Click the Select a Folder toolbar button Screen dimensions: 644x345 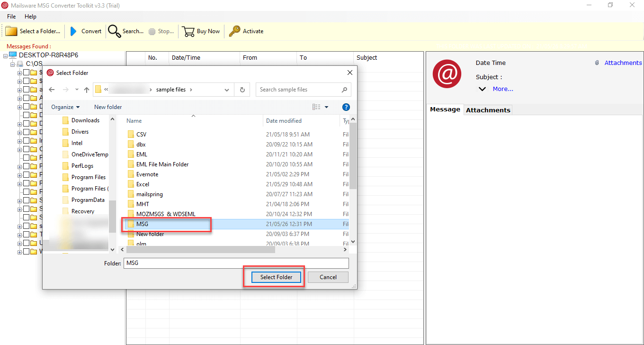point(33,31)
